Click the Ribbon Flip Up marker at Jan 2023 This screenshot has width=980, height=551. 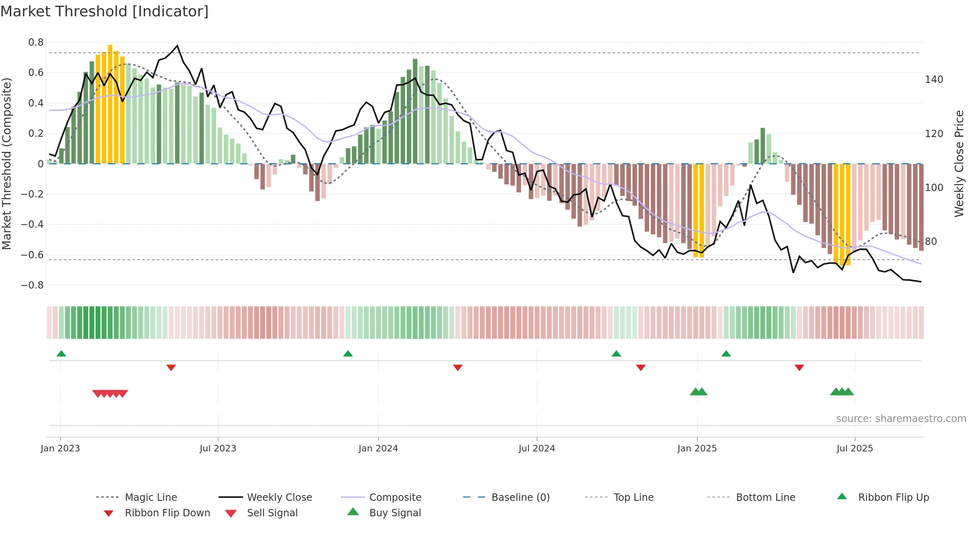click(61, 353)
